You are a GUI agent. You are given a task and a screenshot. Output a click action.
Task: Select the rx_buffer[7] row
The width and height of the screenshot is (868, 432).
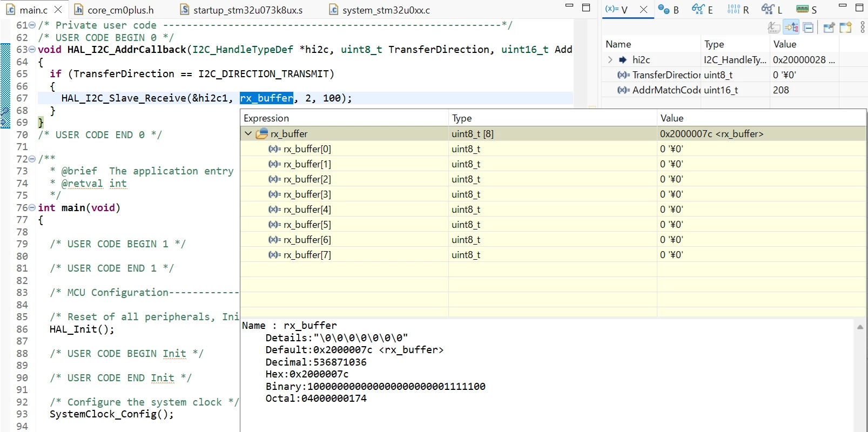(553, 254)
